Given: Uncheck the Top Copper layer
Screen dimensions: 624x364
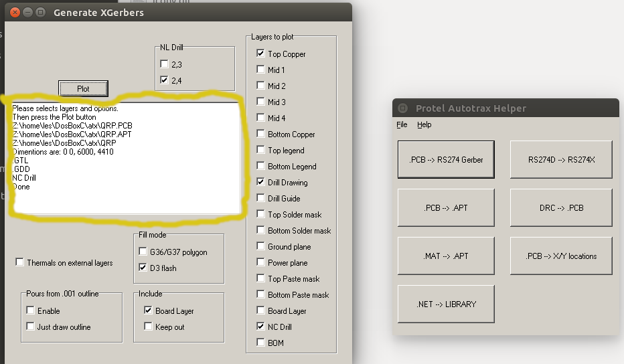Looking at the screenshot, I should [x=260, y=53].
